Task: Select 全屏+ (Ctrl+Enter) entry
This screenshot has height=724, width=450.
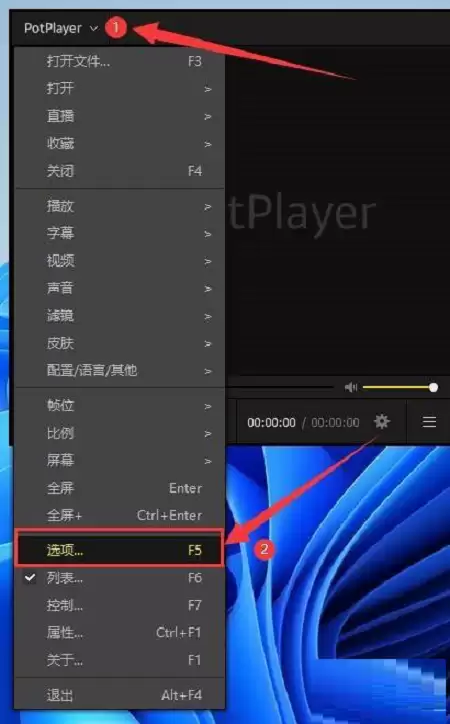Action: [120, 515]
